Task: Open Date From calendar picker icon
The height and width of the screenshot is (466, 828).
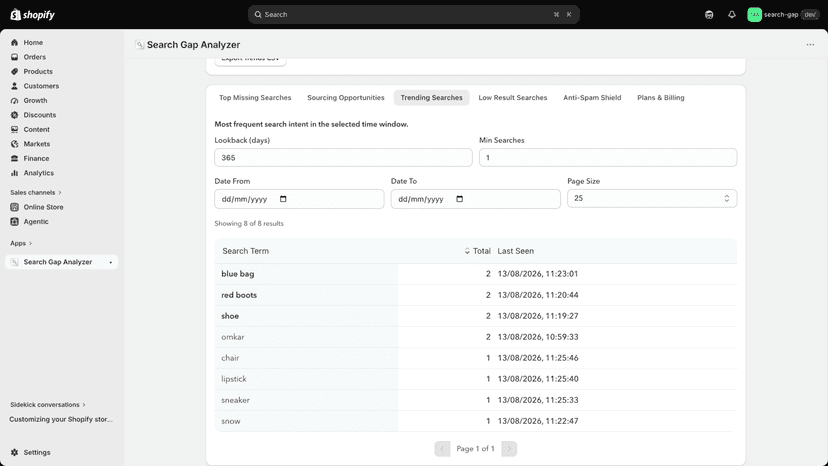Action: click(283, 199)
